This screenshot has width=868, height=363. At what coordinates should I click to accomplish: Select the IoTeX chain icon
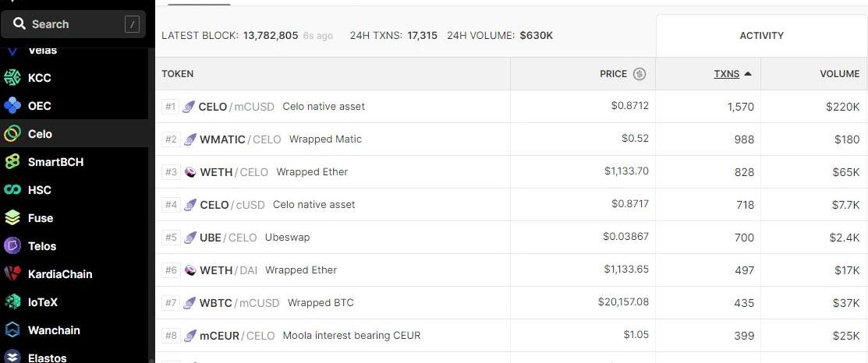(x=12, y=302)
